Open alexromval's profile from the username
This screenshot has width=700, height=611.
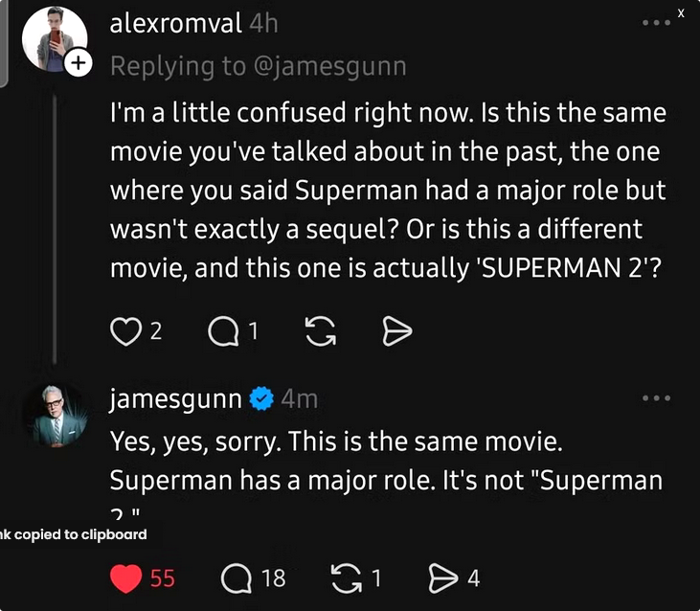pos(175,24)
